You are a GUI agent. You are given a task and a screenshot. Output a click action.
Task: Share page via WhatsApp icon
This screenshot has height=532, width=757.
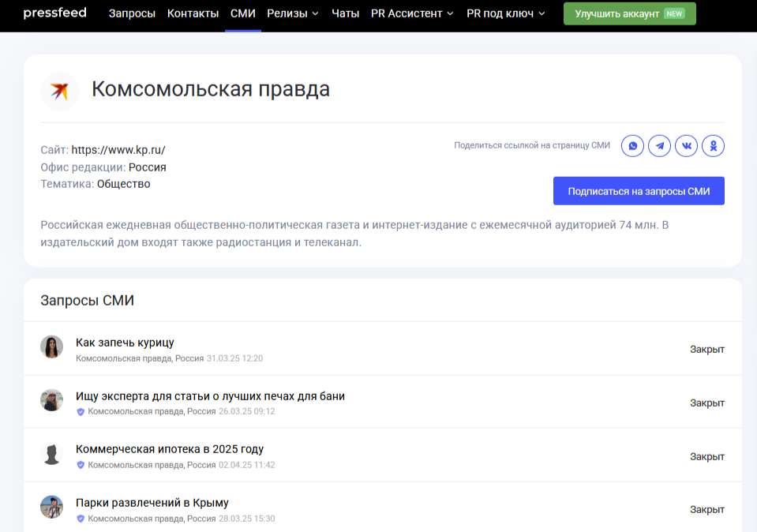[x=632, y=146]
